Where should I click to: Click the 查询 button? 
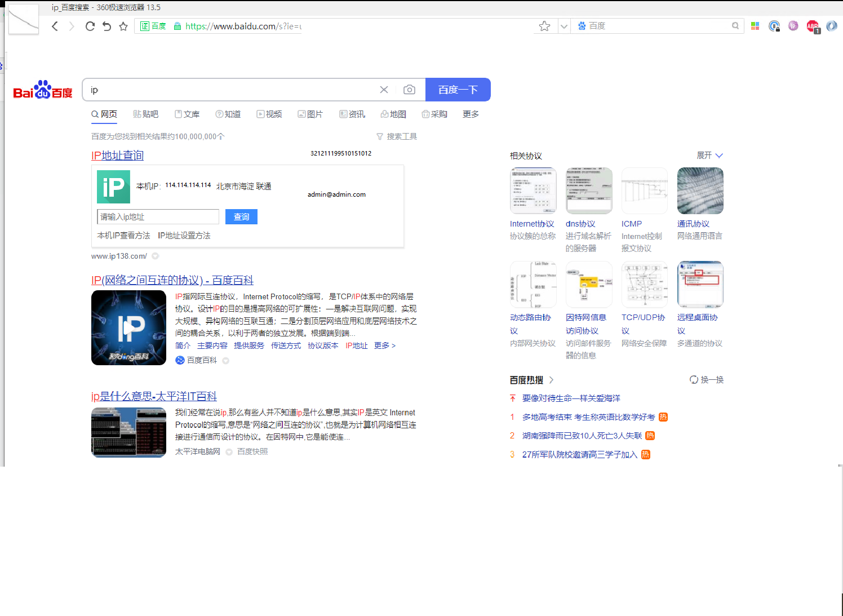(x=241, y=217)
